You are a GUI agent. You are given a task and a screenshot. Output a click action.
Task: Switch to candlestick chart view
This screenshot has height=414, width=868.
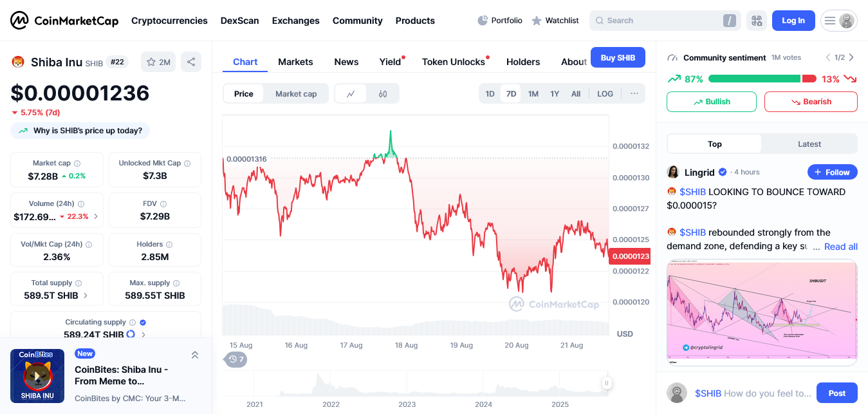pyautogui.click(x=383, y=94)
